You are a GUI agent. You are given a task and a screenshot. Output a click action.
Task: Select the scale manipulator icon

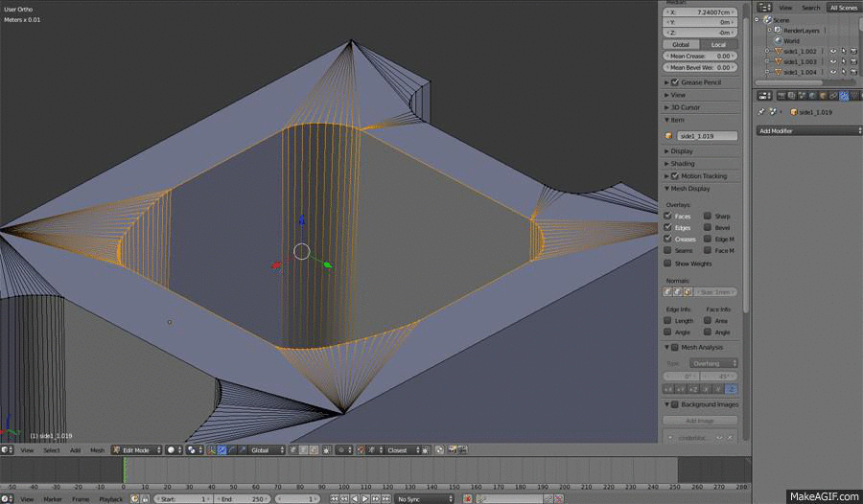[x=242, y=450]
